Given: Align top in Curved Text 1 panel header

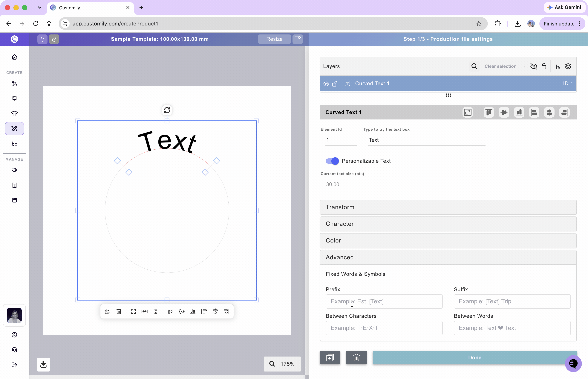Looking at the screenshot, I should click(489, 113).
